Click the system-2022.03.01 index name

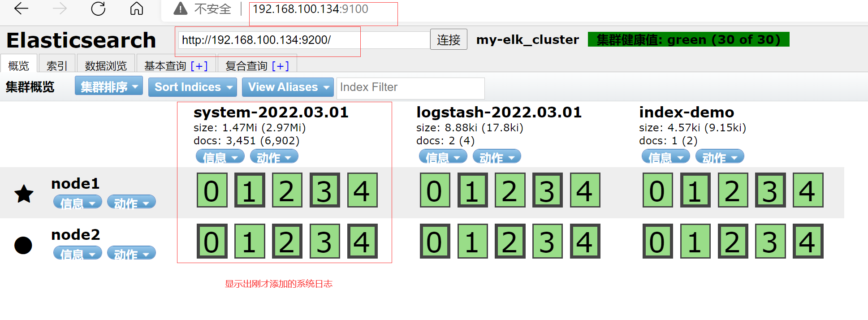click(271, 112)
